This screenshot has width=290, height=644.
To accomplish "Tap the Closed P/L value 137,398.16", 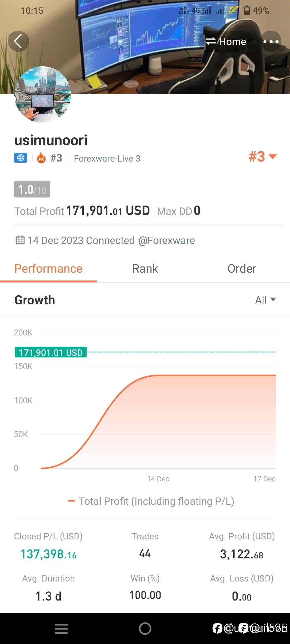I will [49, 554].
